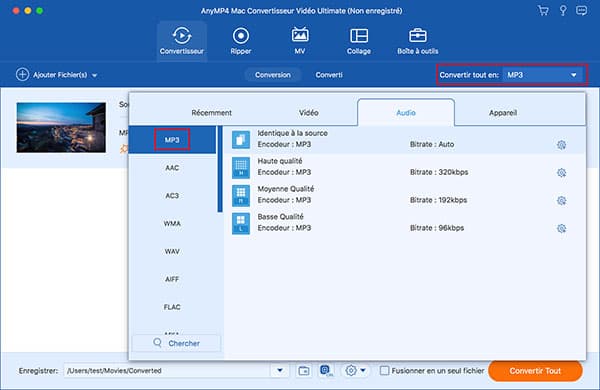Open custom settings for Identique à la source
This screenshot has height=390, width=600.
(561, 145)
